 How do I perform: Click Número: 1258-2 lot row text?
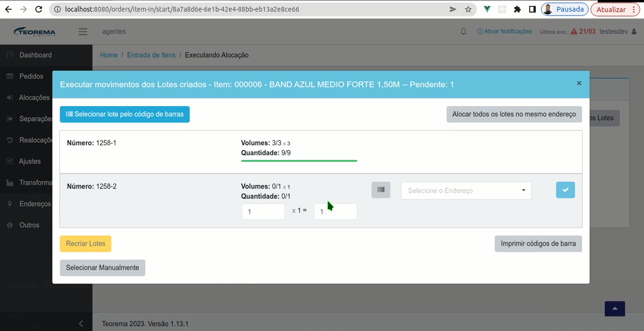(x=92, y=186)
